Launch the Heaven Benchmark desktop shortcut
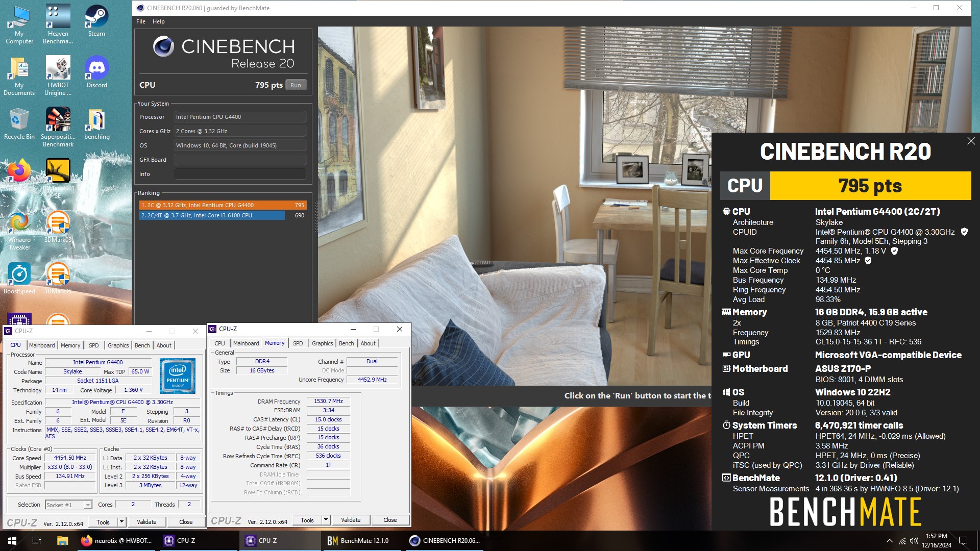The height and width of the screenshot is (551, 980). pos(58,24)
